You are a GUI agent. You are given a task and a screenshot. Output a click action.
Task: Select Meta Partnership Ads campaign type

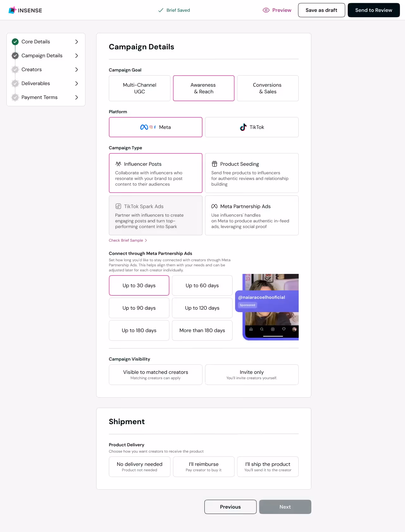pos(252,215)
